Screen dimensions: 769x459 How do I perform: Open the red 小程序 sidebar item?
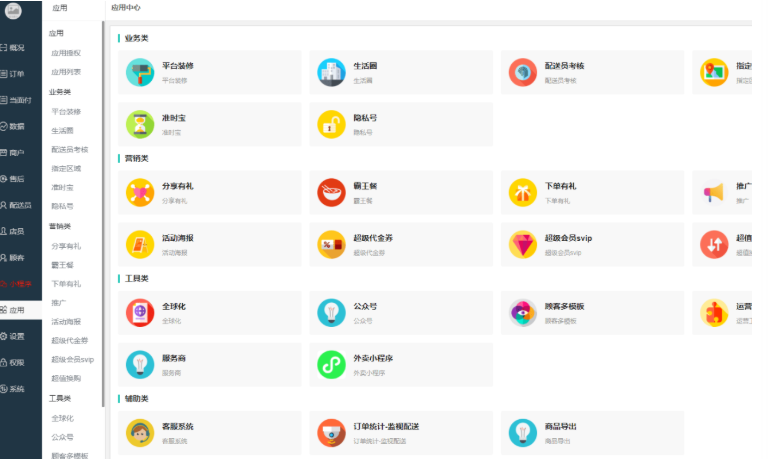[x=21, y=284]
